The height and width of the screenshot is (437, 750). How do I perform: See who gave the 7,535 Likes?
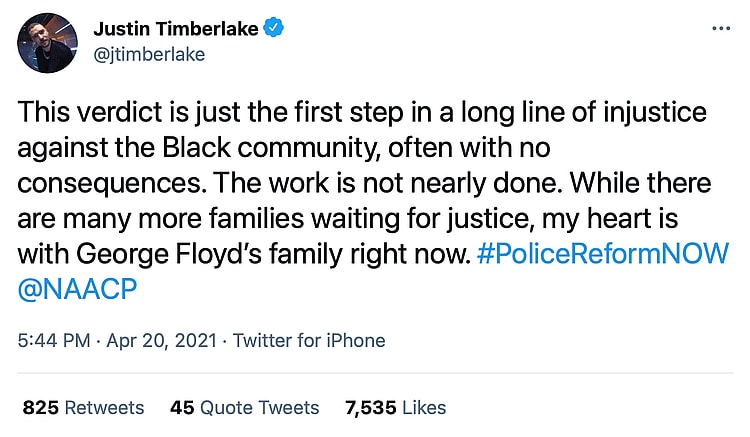[x=395, y=407]
